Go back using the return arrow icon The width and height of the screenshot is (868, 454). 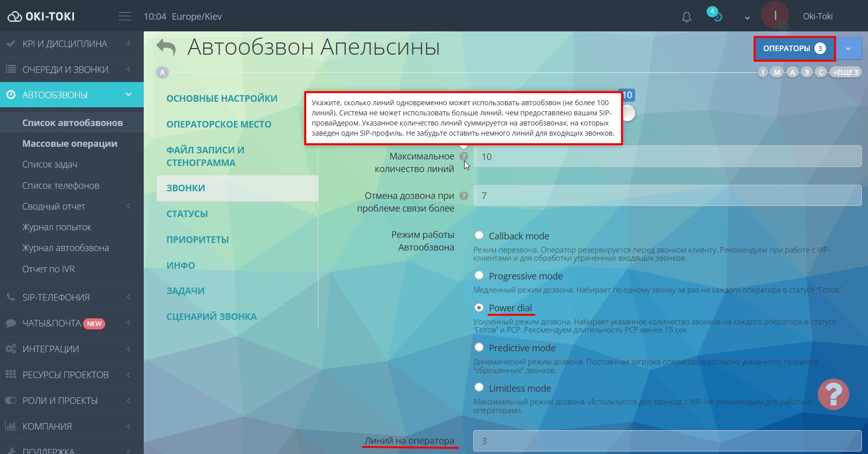point(166,48)
